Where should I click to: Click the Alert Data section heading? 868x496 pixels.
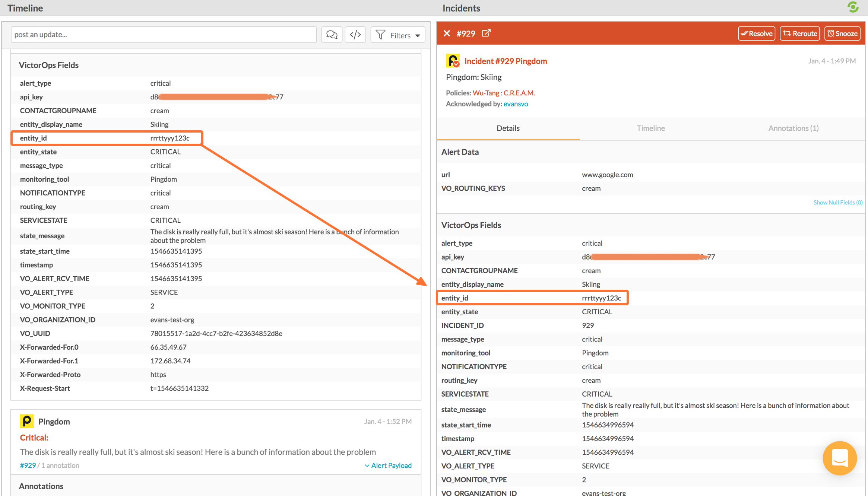[460, 152]
